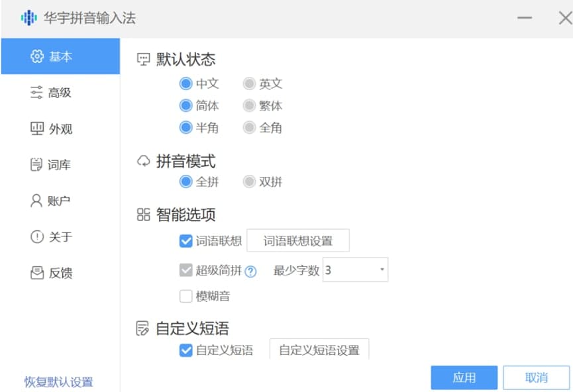The height and width of the screenshot is (392, 573).
Task: Click the 恢复默认设置 link
Action: (x=59, y=382)
